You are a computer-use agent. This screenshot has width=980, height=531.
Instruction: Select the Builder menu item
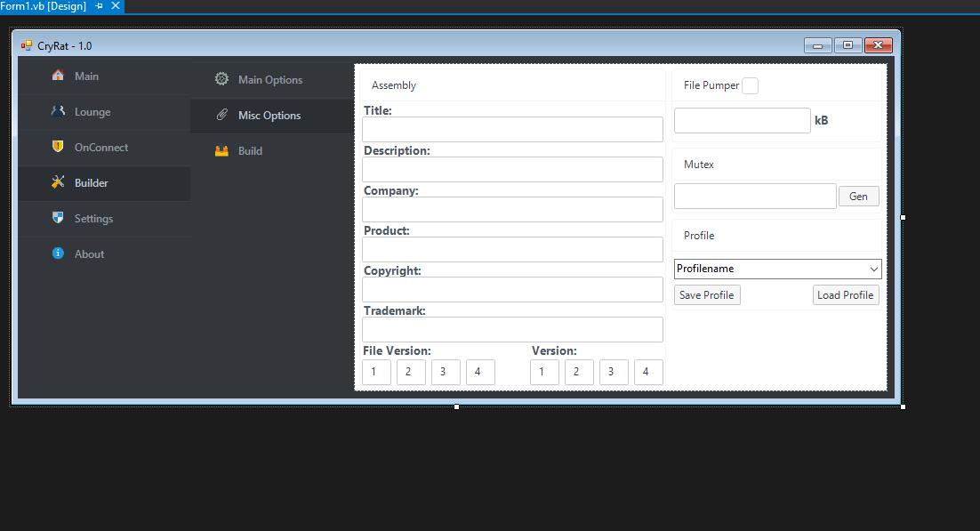(104, 183)
